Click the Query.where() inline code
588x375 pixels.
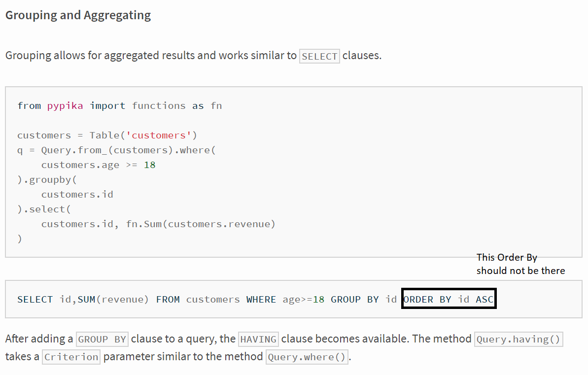307,357
